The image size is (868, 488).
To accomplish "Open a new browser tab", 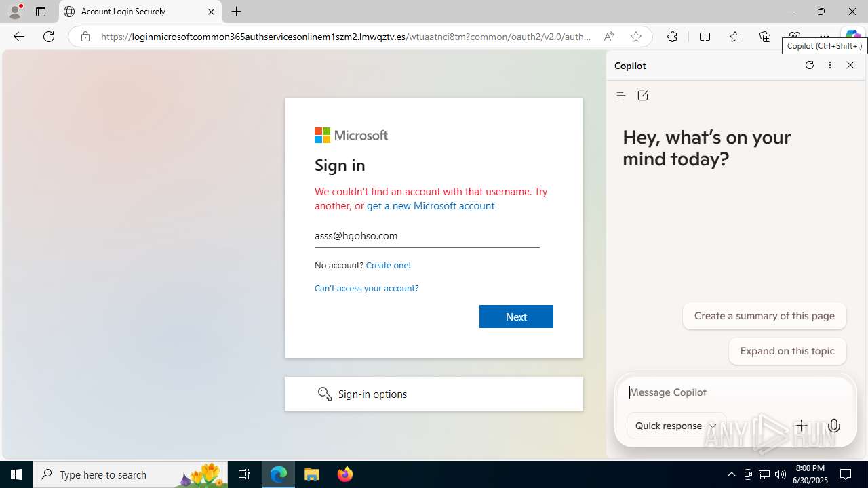I will (x=236, y=12).
